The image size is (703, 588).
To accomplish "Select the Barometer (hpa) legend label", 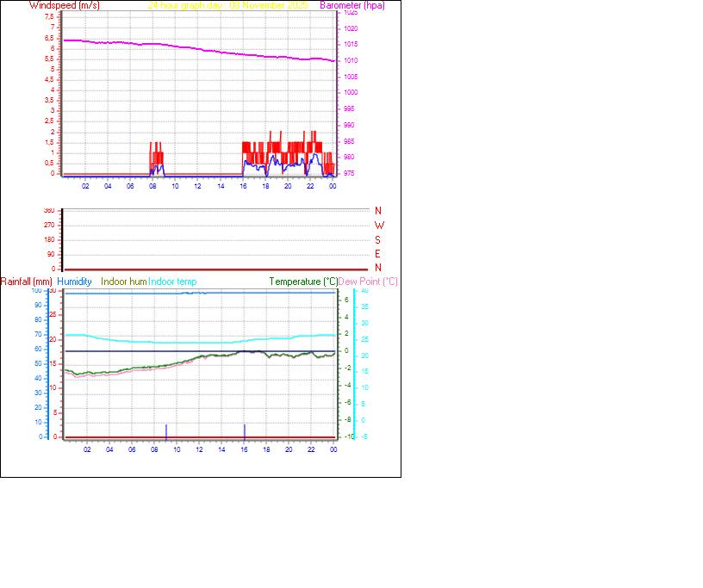I will pyautogui.click(x=353, y=5).
